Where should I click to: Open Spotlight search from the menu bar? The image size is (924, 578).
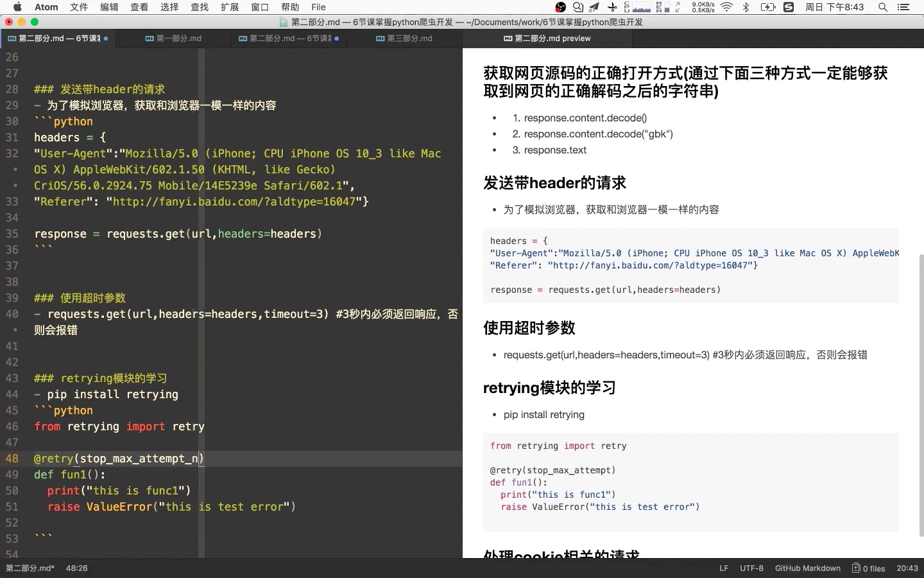click(883, 8)
